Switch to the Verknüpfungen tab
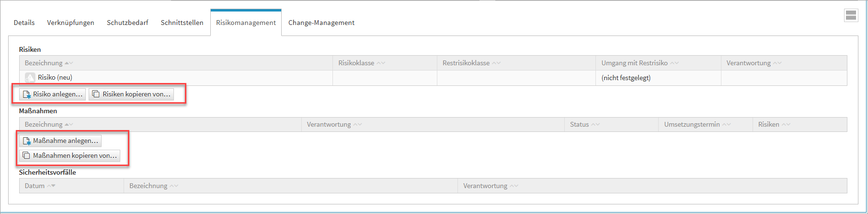 pos(70,23)
